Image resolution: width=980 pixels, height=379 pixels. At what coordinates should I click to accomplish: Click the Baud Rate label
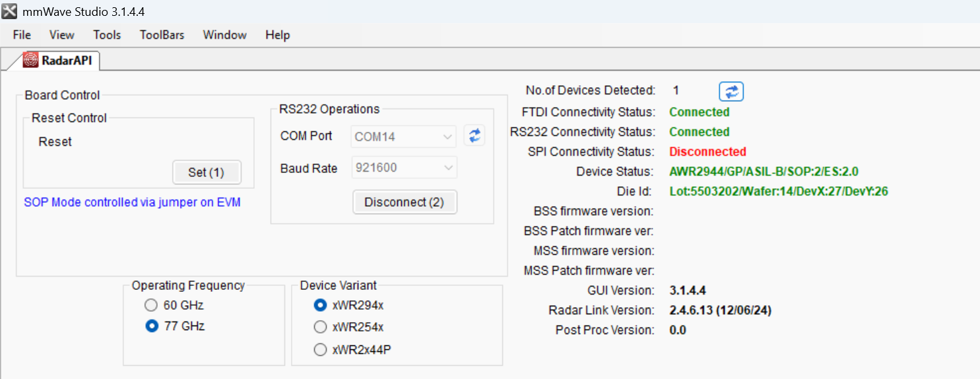tap(309, 168)
